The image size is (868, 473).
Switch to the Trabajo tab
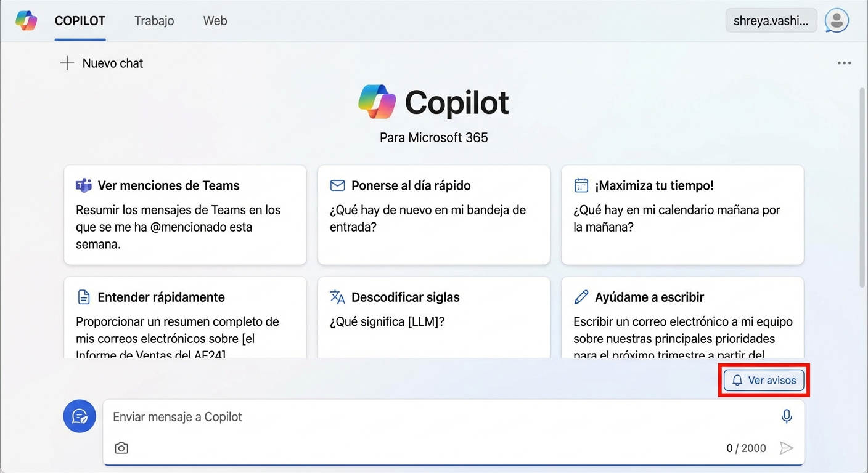pyautogui.click(x=154, y=20)
